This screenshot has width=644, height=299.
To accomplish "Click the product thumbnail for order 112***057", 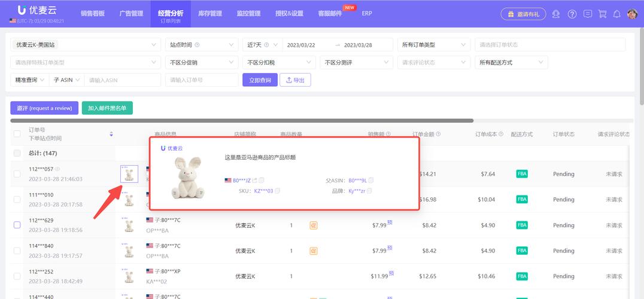I will coord(129,174).
